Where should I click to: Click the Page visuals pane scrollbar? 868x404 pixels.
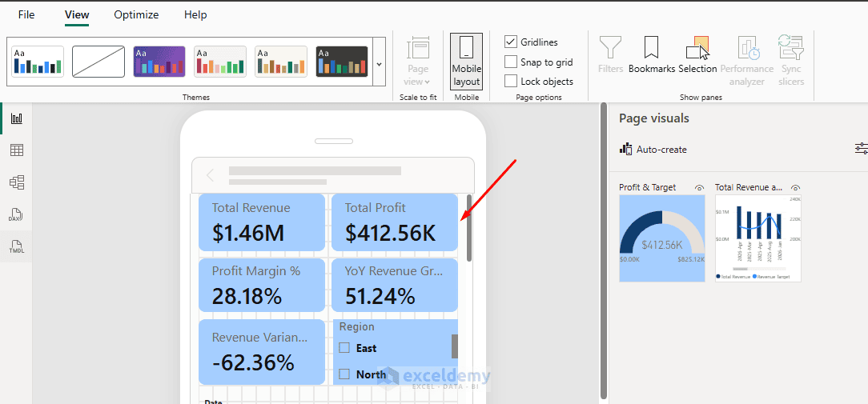point(603,250)
